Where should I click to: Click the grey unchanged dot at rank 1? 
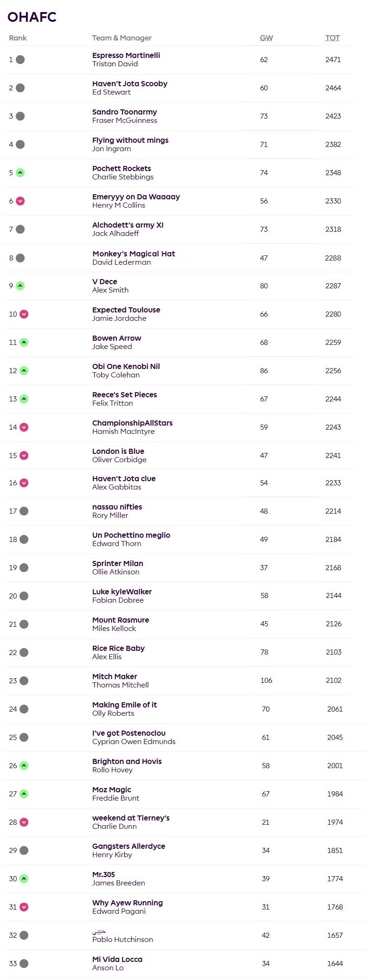(x=20, y=59)
